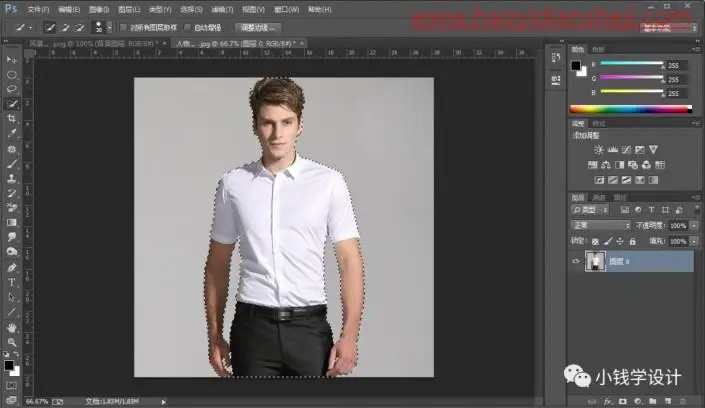The image size is (705, 408).
Task: Select the Healing Brush tool
Action: [12, 149]
